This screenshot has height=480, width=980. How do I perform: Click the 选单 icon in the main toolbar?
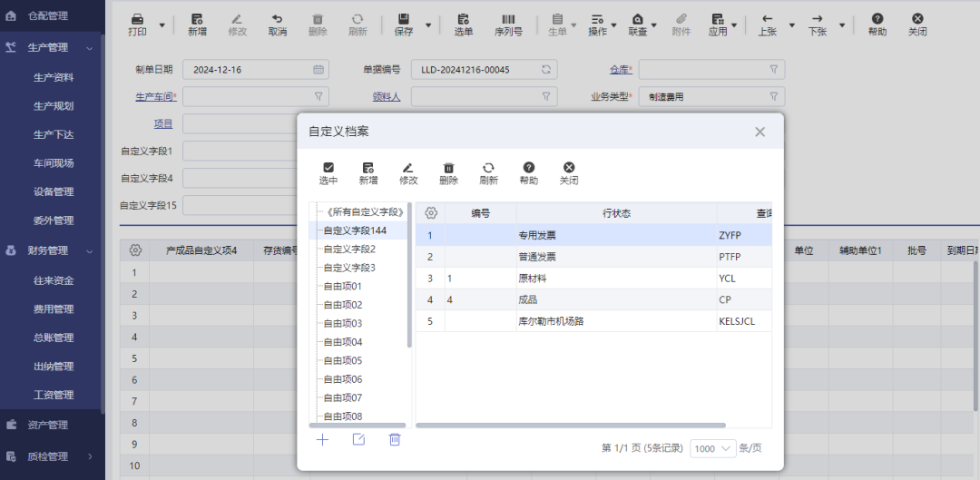463,20
